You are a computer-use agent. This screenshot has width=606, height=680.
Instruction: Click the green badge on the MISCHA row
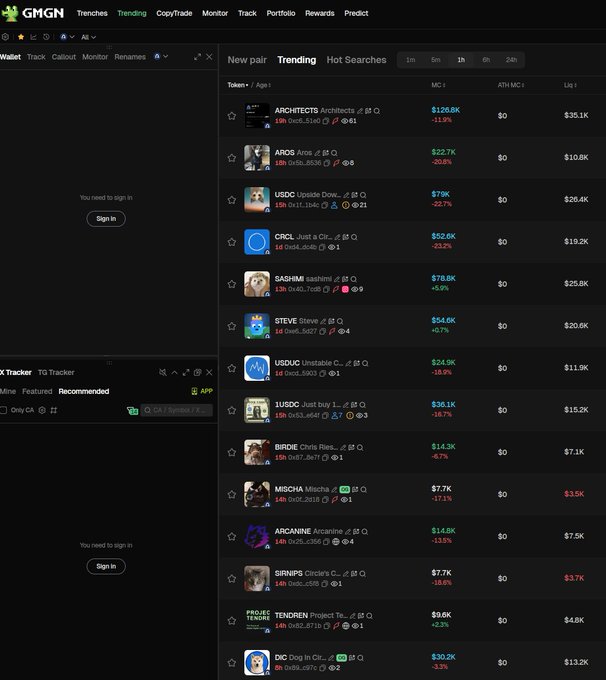click(x=344, y=489)
